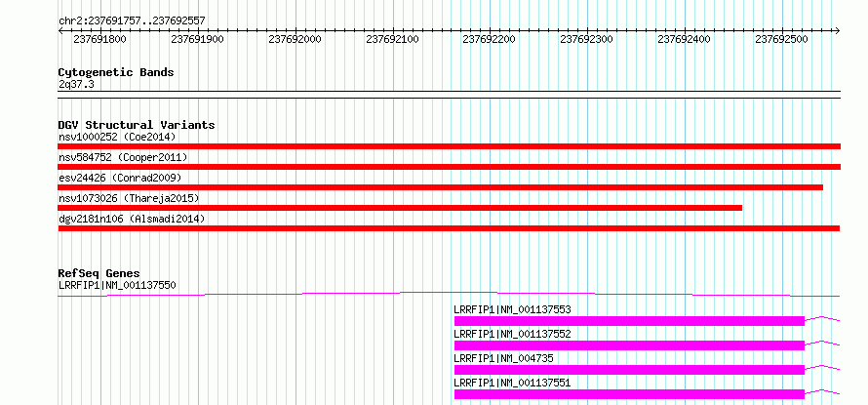868x405 pixels.
Task: Click the magenta exon bar of NM_001137552
Action: [x=629, y=345]
